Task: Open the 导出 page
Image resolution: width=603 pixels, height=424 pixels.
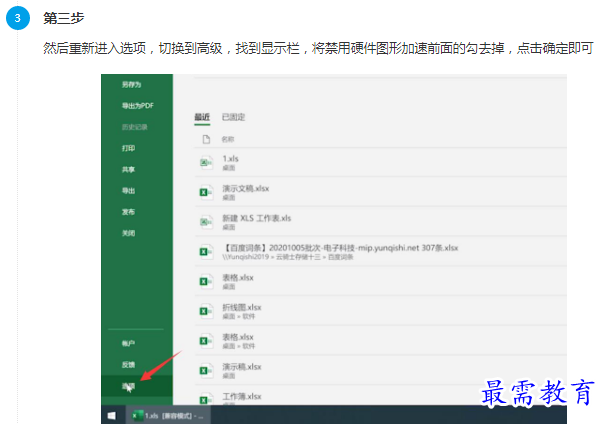Action: tap(128, 191)
